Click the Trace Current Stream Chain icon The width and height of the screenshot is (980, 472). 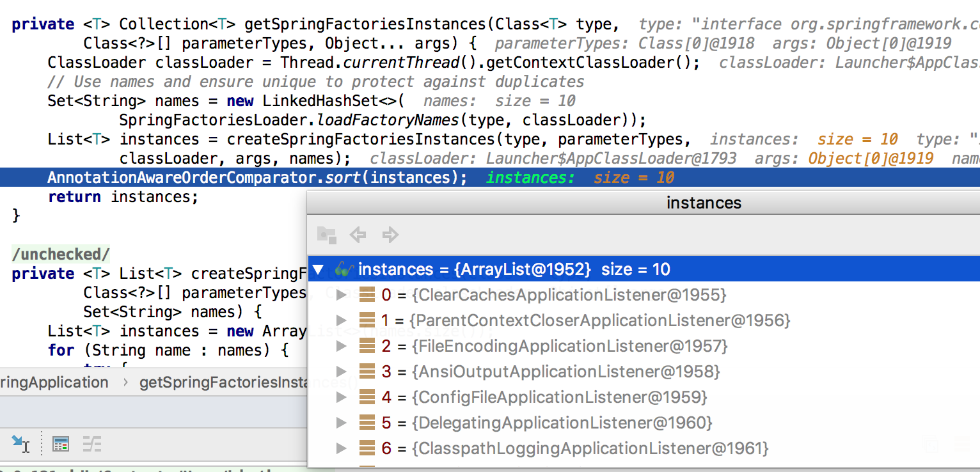[x=92, y=444]
